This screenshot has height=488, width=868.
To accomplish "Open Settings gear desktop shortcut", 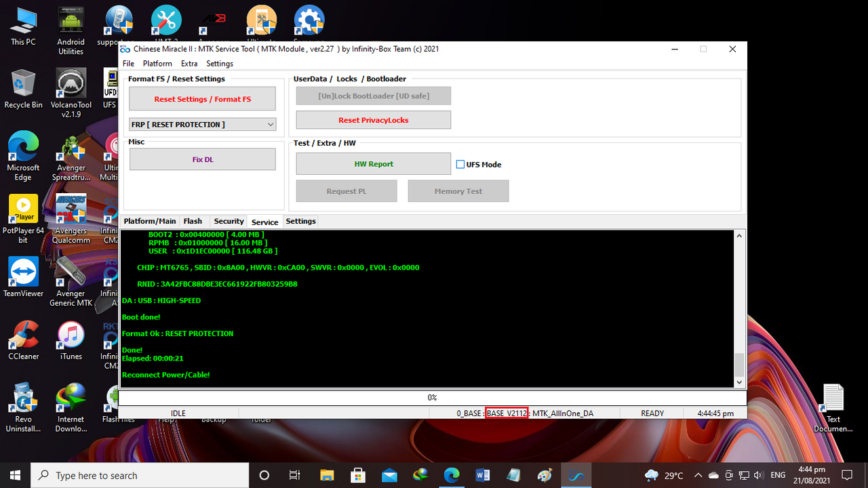I will point(309,20).
